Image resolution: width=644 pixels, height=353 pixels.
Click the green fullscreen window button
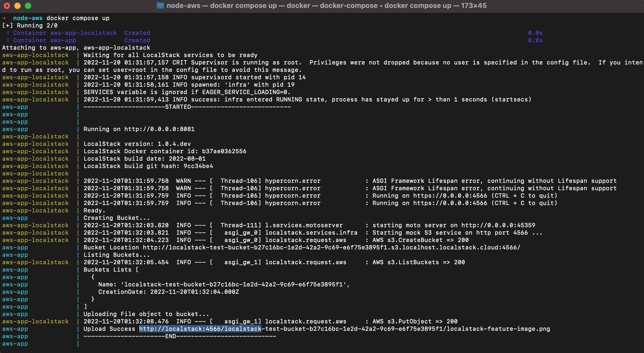click(x=28, y=6)
